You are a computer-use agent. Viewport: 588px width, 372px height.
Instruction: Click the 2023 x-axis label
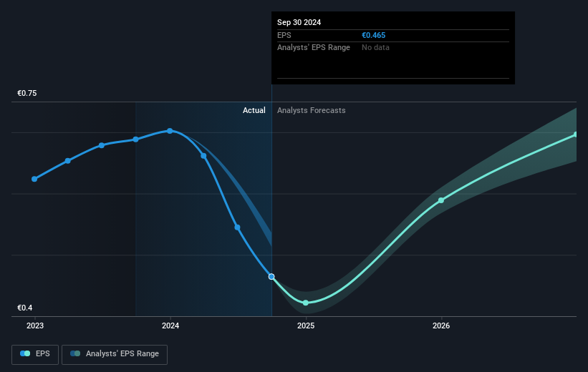35,325
